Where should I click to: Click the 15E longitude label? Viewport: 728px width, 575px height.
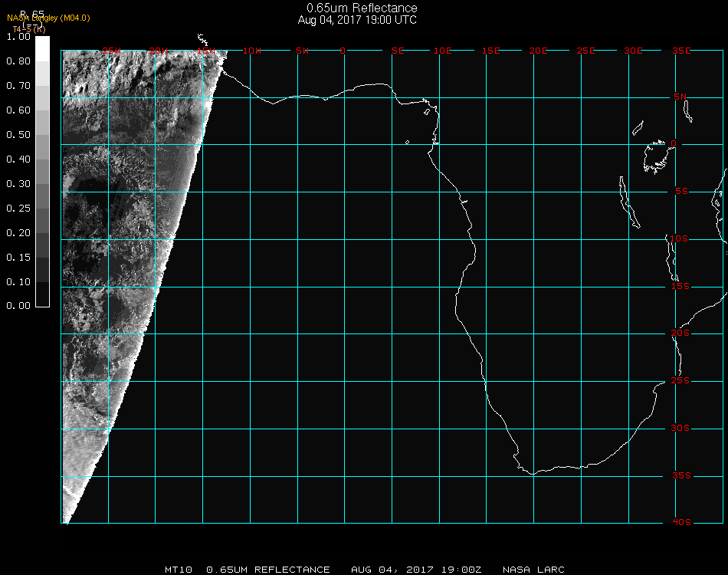point(491,51)
